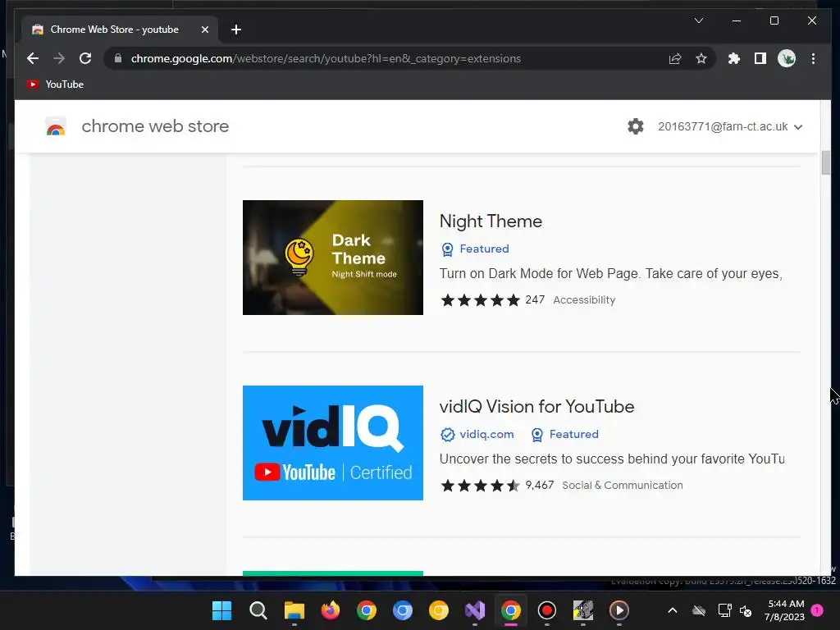Click the Accessibility category label

[x=584, y=300]
